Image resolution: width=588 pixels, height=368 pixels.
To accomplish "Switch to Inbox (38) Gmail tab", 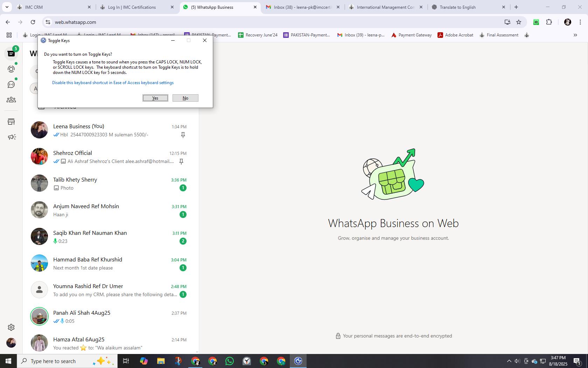I will coord(303,7).
